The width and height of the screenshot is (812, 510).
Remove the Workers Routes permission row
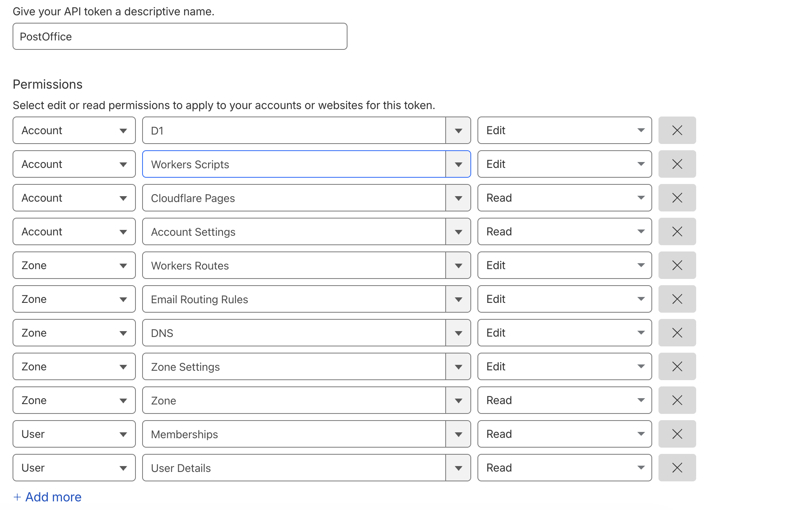click(x=677, y=265)
